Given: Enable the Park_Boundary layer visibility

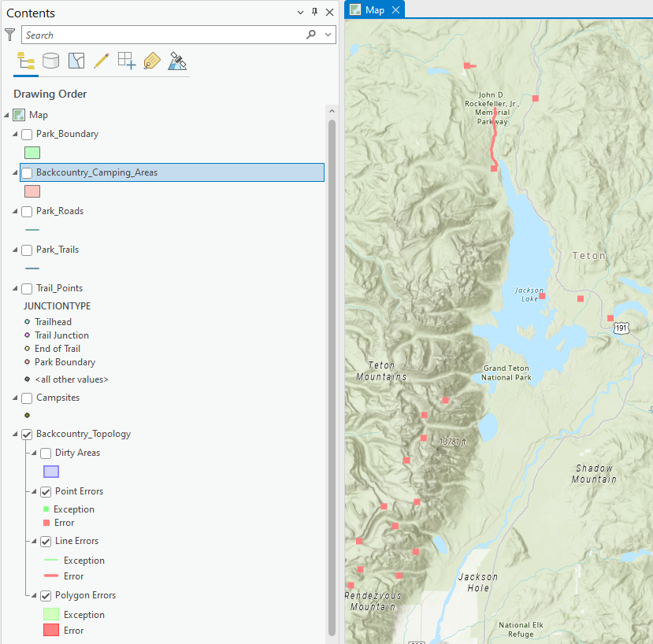Looking at the screenshot, I should click(26, 135).
